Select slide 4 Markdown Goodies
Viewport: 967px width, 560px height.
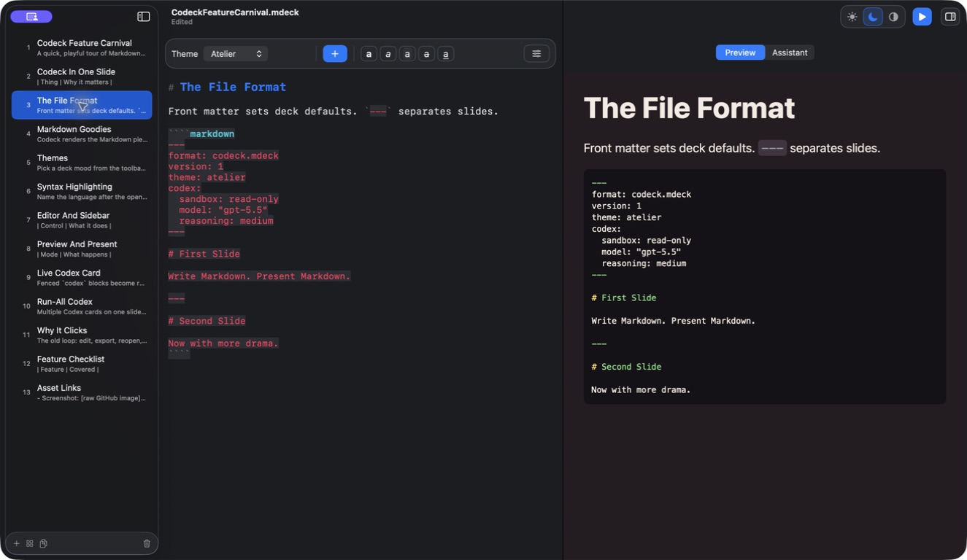click(x=82, y=134)
